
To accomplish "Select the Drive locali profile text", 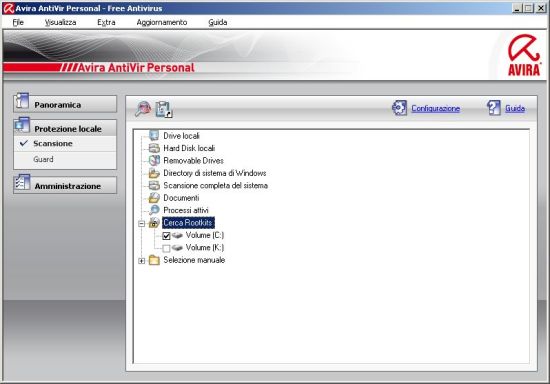I will click(x=181, y=136).
